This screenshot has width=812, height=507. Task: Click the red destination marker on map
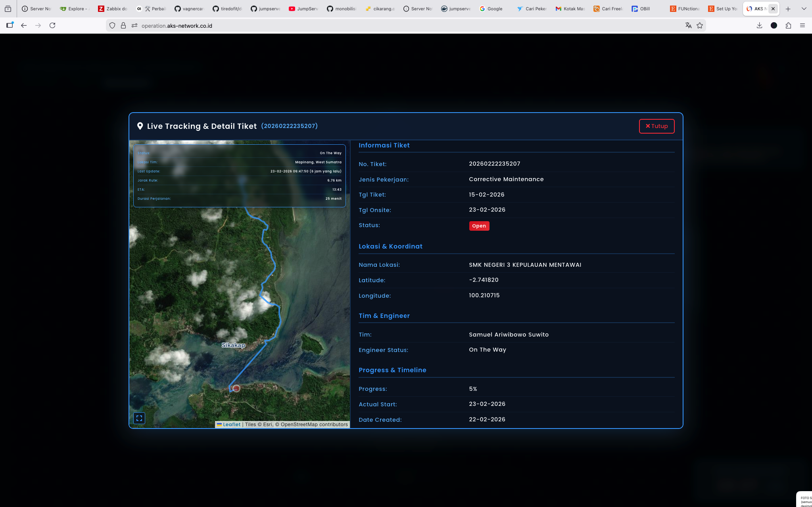(x=236, y=388)
